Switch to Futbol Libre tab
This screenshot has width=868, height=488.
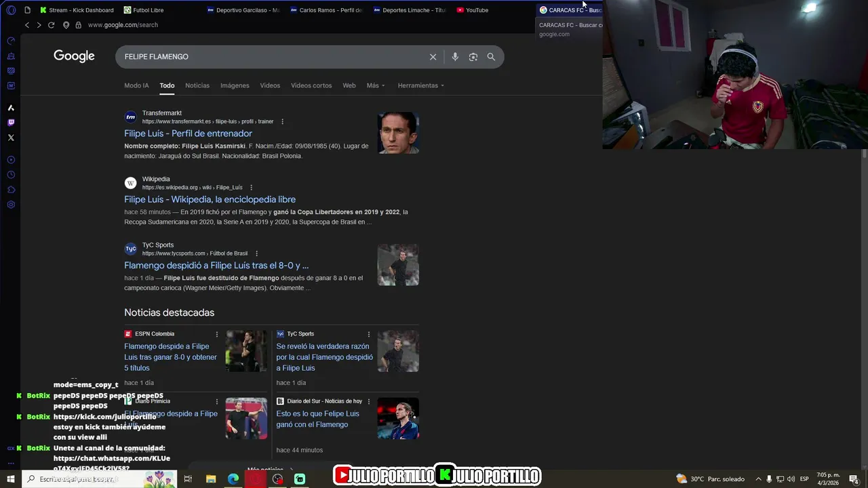pyautogui.click(x=144, y=10)
